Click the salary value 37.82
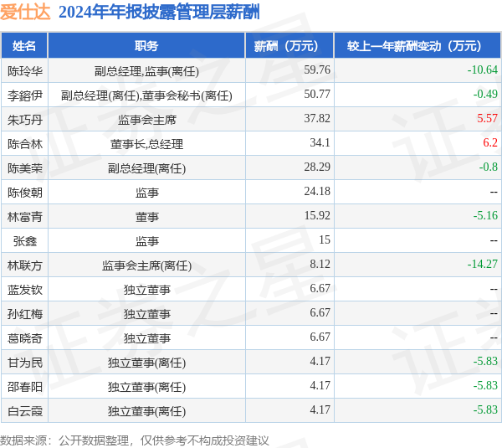The height and width of the screenshot is (448, 502). 317,118
